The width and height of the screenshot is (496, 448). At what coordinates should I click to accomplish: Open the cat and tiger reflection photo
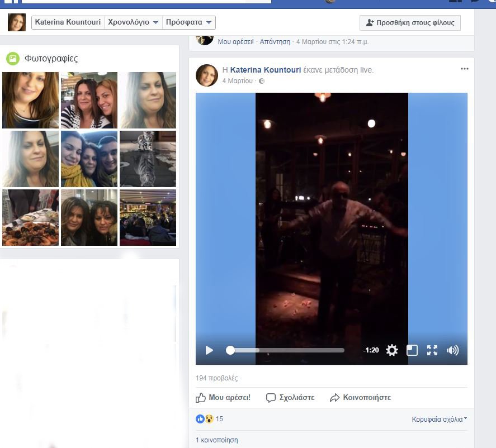(148, 159)
